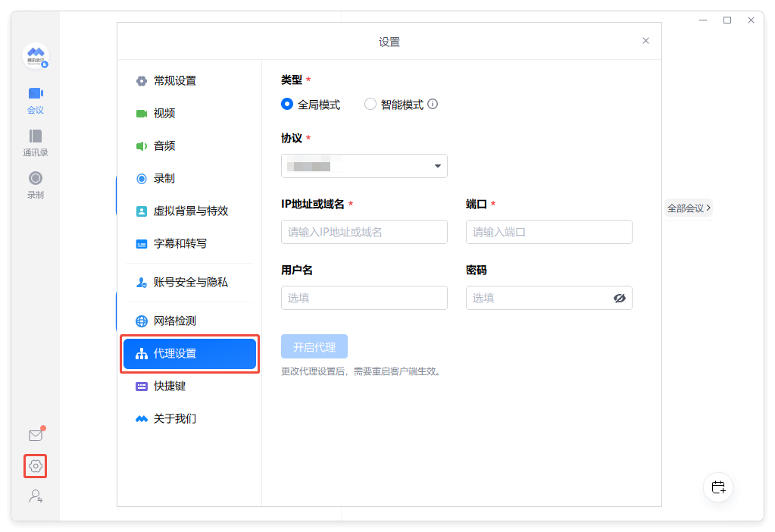Image resolution: width=775 pixels, height=532 pixels.
Task: Click the 用户名 username input field
Action: 364,298
